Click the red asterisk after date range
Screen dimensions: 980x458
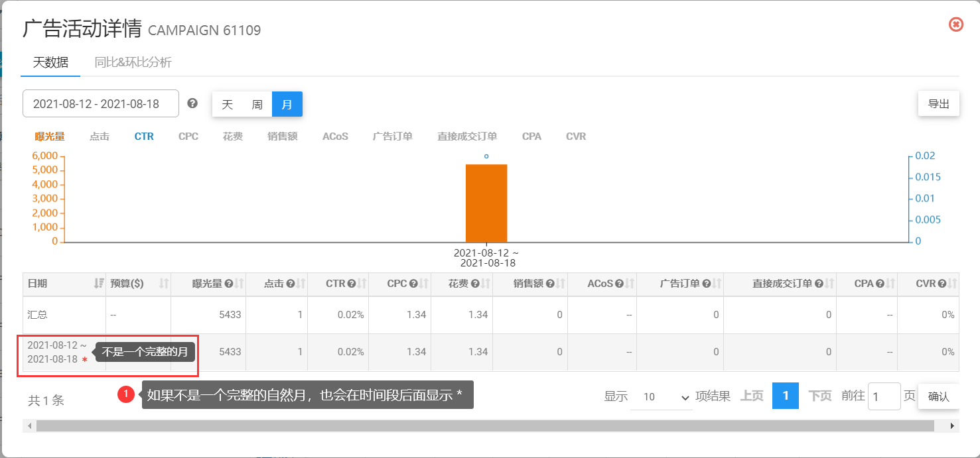84,360
